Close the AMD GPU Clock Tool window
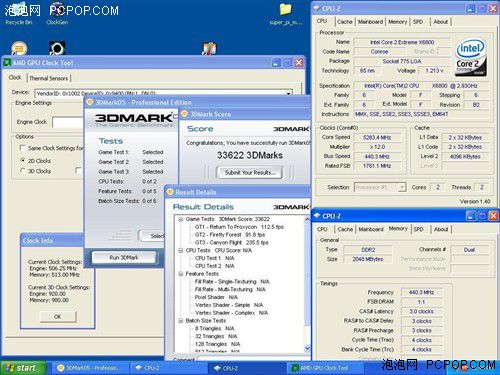The width and height of the screenshot is (500, 375). click(299, 63)
